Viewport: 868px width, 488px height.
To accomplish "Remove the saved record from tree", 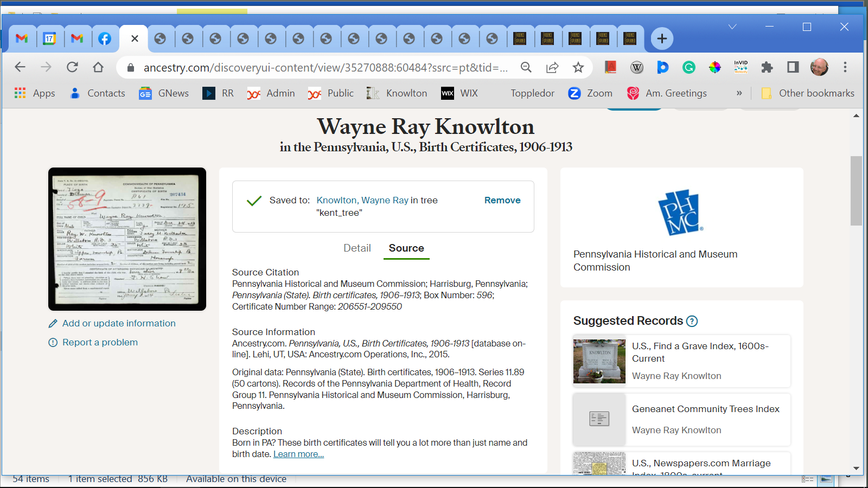I will [x=502, y=200].
